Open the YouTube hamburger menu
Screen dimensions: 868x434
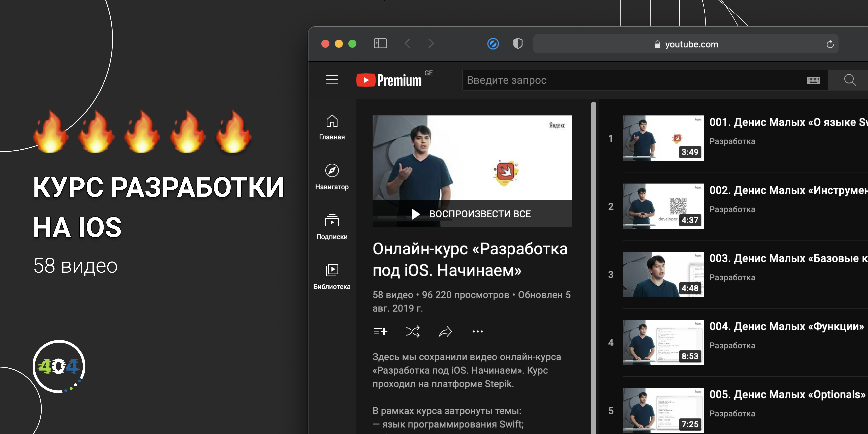[x=332, y=80]
